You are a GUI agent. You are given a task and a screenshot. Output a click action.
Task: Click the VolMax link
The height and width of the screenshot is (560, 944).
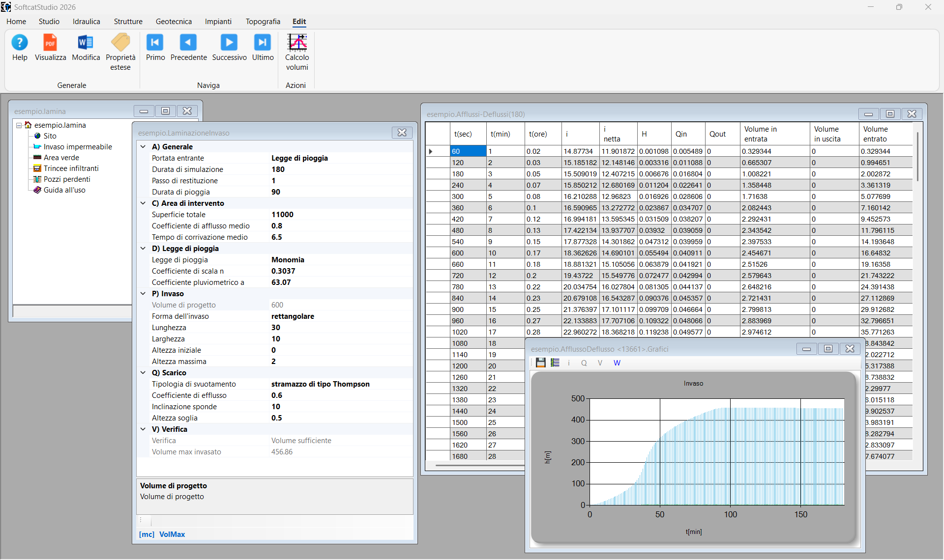click(x=172, y=534)
